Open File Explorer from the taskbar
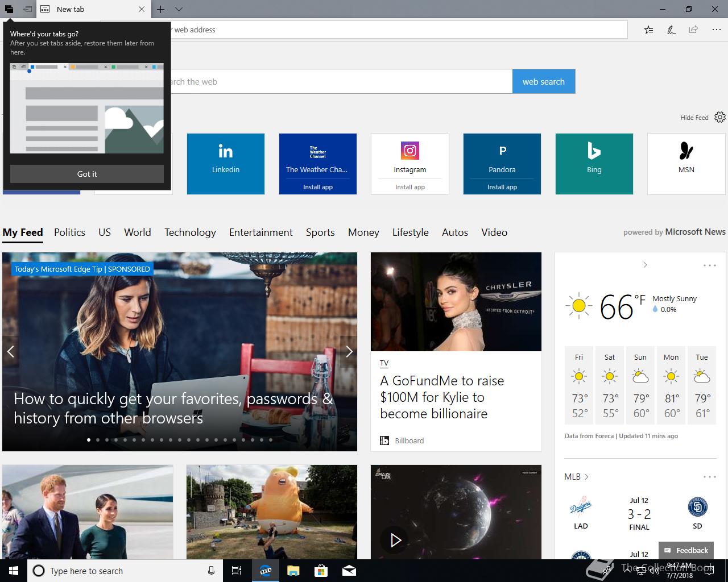Screen dimensions: 728x582 click(293, 571)
